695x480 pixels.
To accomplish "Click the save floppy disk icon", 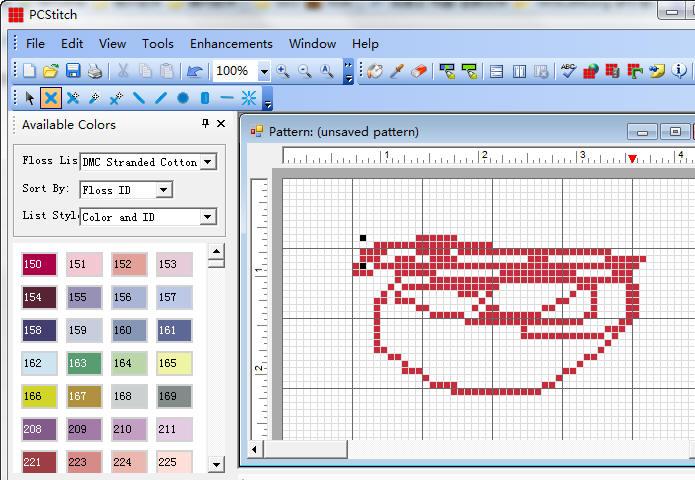I will (x=73, y=71).
